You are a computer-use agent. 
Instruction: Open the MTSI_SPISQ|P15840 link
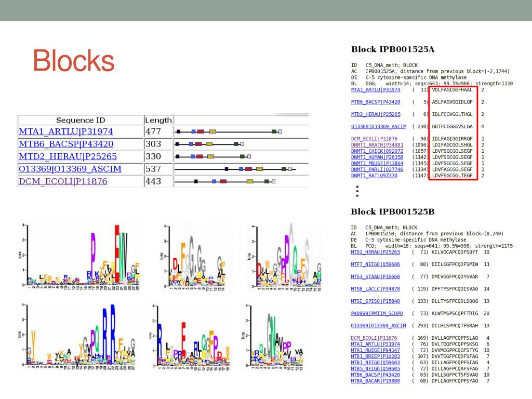tap(375, 301)
